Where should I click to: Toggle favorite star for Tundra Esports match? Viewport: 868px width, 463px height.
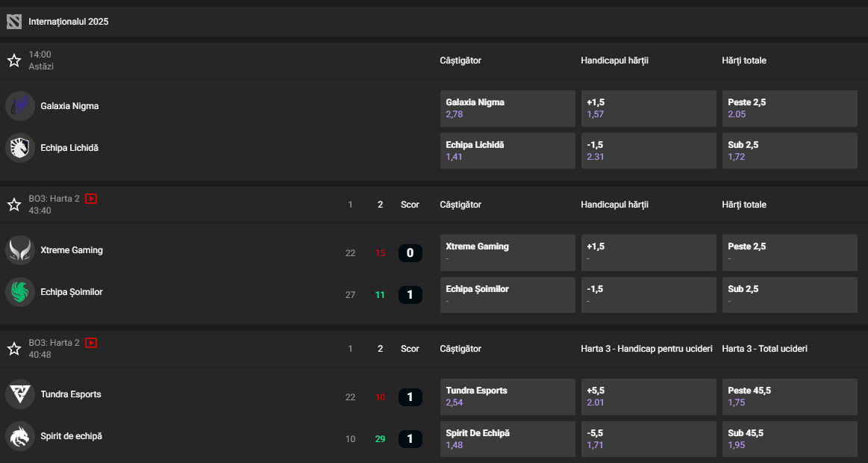(14, 348)
